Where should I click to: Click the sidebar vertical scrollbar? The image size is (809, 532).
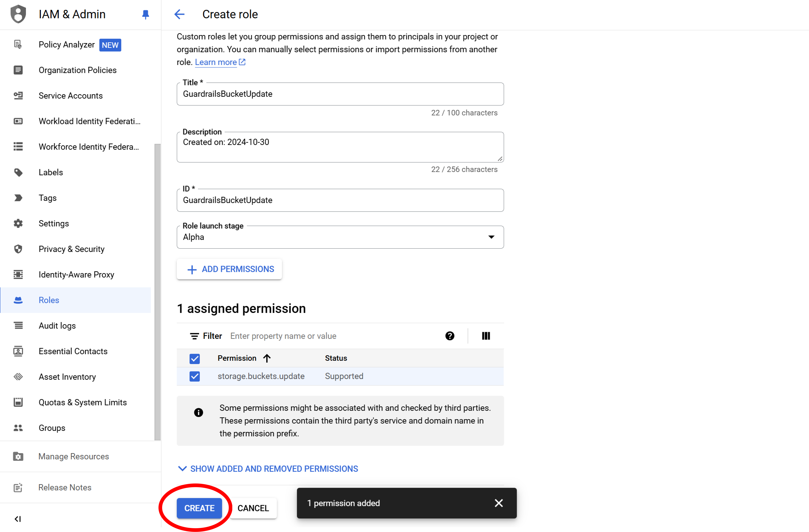click(x=157, y=292)
